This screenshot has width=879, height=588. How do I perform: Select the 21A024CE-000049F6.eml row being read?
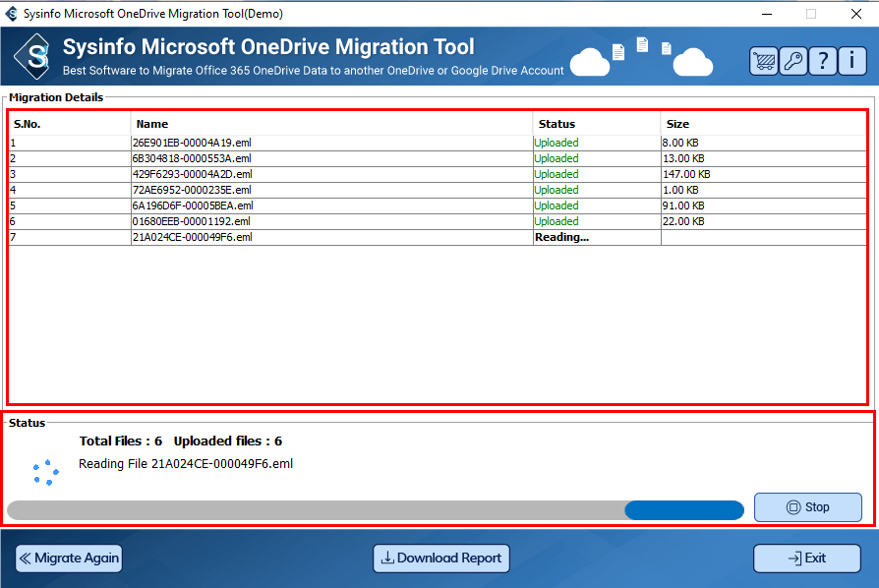point(192,237)
